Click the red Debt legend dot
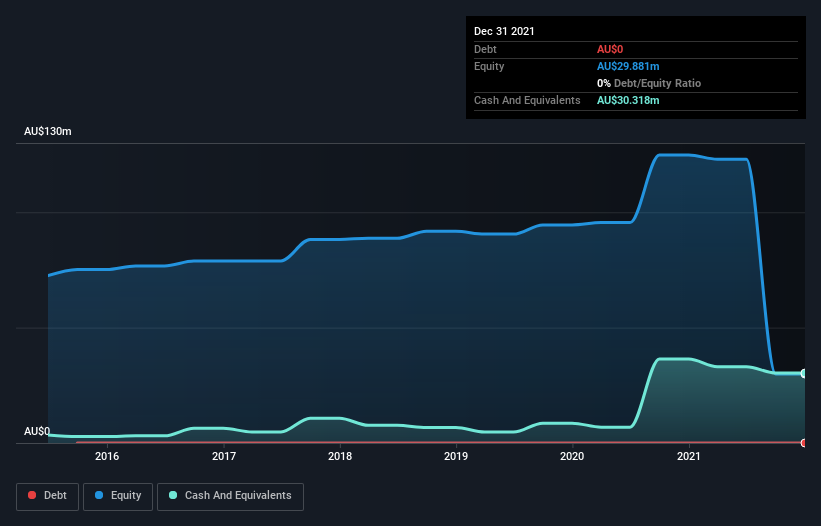The image size is (821, 526). click(x=32, y=495)
